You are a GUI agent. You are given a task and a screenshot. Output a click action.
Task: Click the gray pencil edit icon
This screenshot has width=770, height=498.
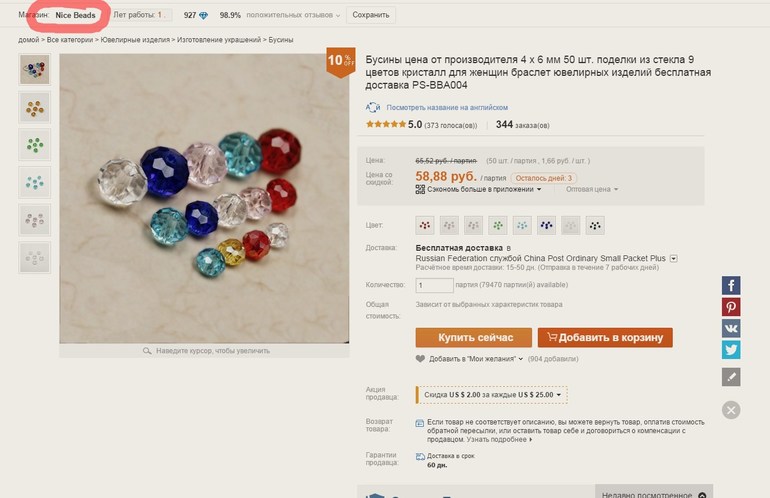[x=732, y=377]
